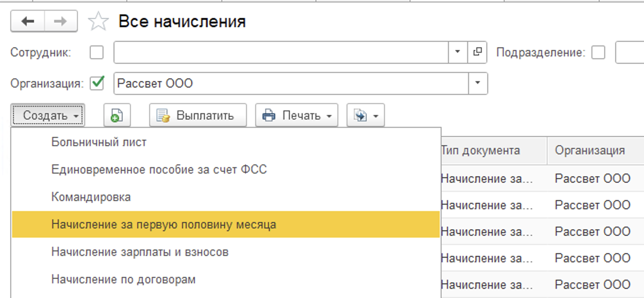Click the Выплатить button
The image size is (644, 298).
click(198, 115)
